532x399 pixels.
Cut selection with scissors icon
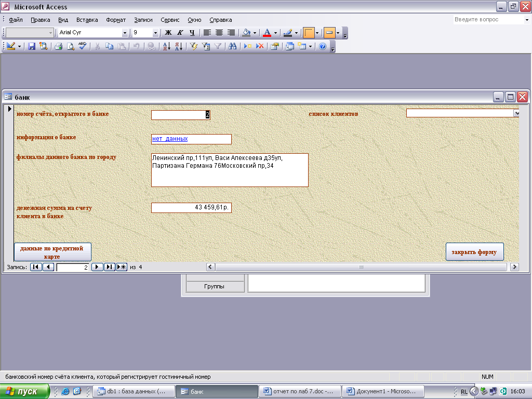pyautogui.click(x=97, y=46)
